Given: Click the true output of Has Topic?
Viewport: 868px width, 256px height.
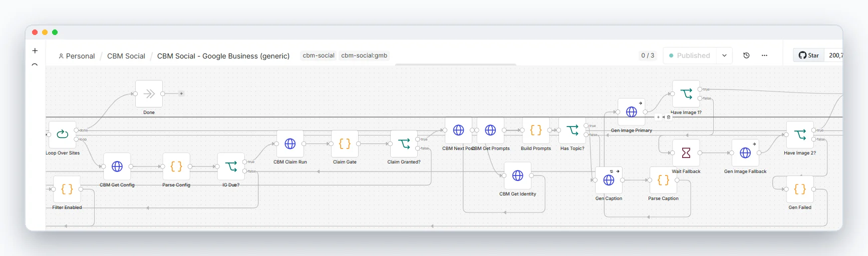Looking at the screenshot, I should pos(586,125).
